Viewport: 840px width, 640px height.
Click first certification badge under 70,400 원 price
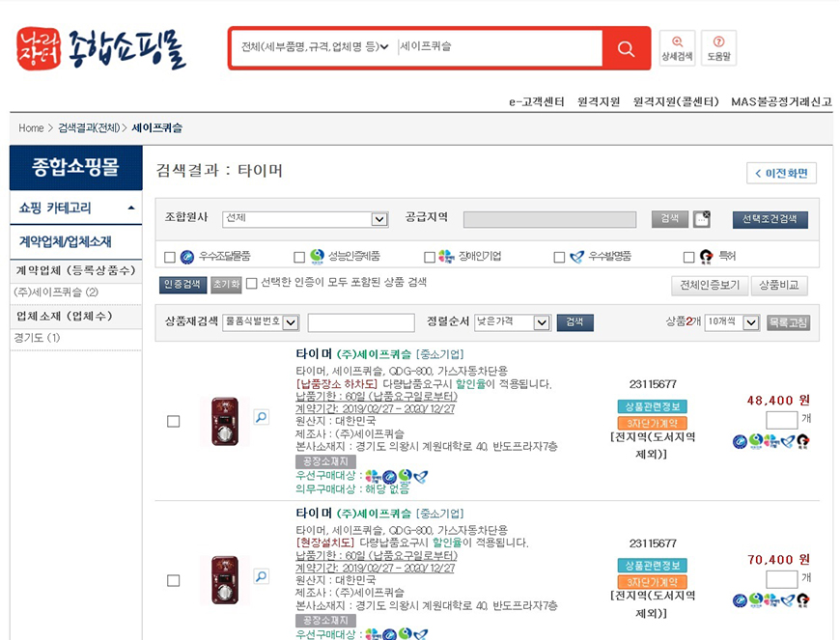(x=740, y=600)
